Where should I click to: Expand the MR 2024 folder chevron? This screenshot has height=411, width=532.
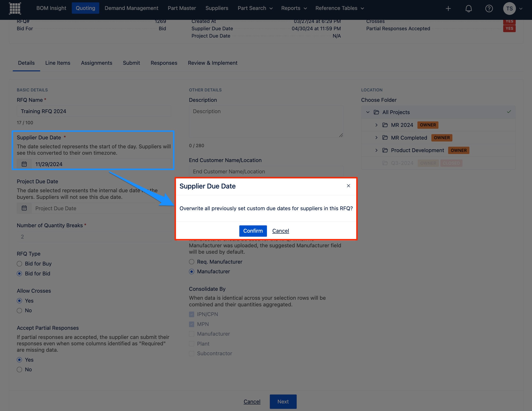pyautogui.click(x=376, y=125)
